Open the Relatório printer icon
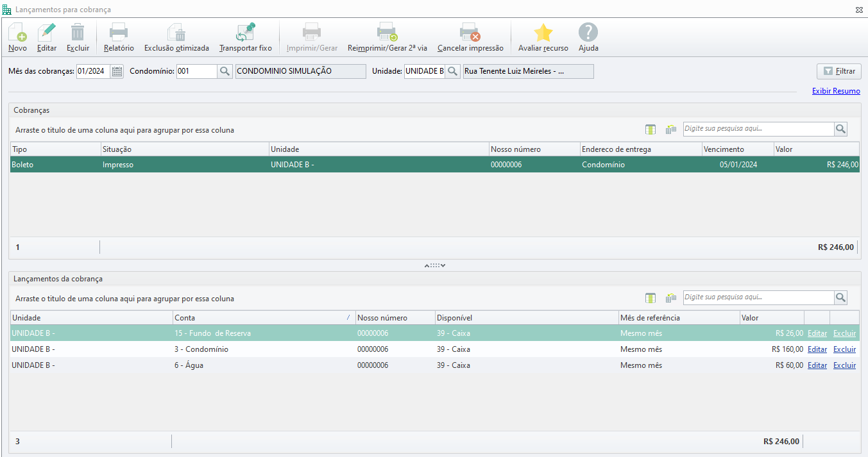868x457 pixels. tap(119, 32)
